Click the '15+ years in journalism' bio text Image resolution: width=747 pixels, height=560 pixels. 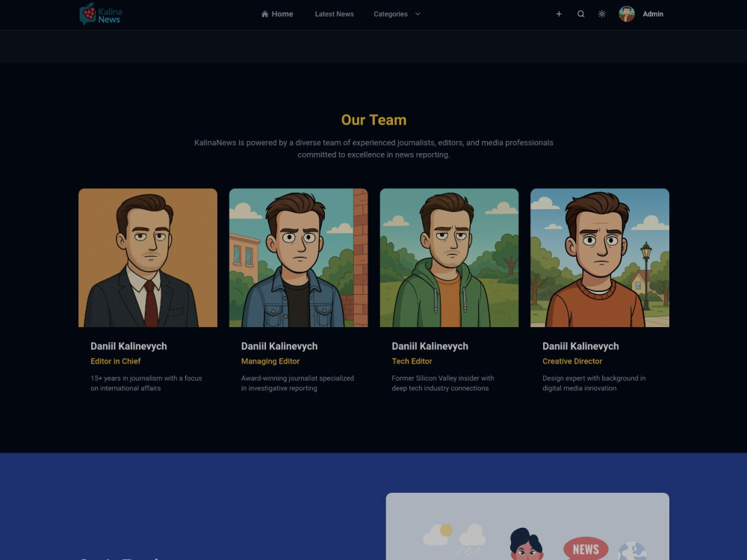[x=146, y=383]
